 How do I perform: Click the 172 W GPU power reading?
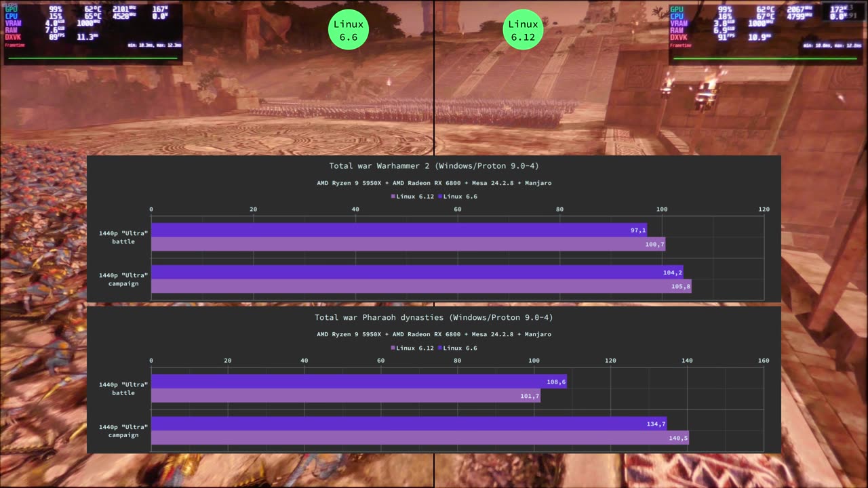click(x=838, y=9)
